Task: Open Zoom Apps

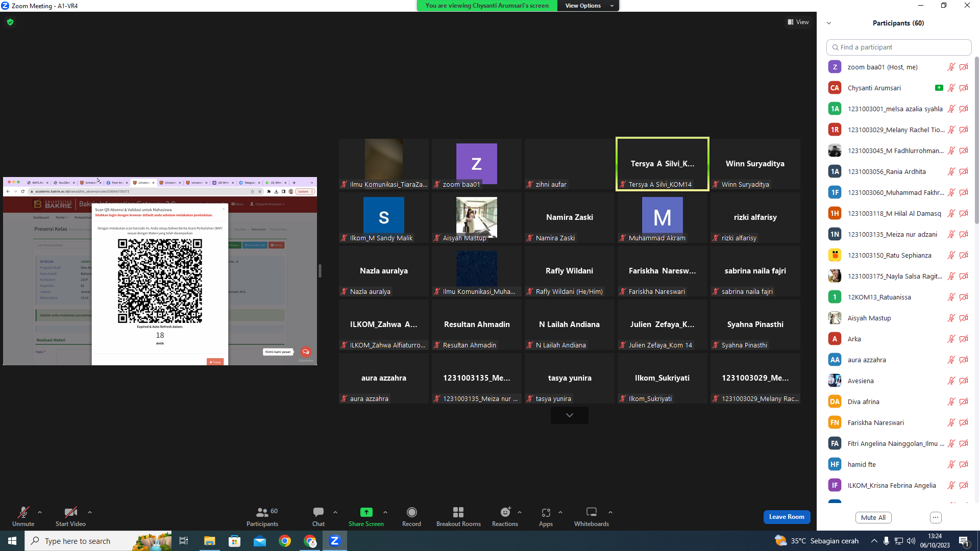Action: click(x=546, y=516)
